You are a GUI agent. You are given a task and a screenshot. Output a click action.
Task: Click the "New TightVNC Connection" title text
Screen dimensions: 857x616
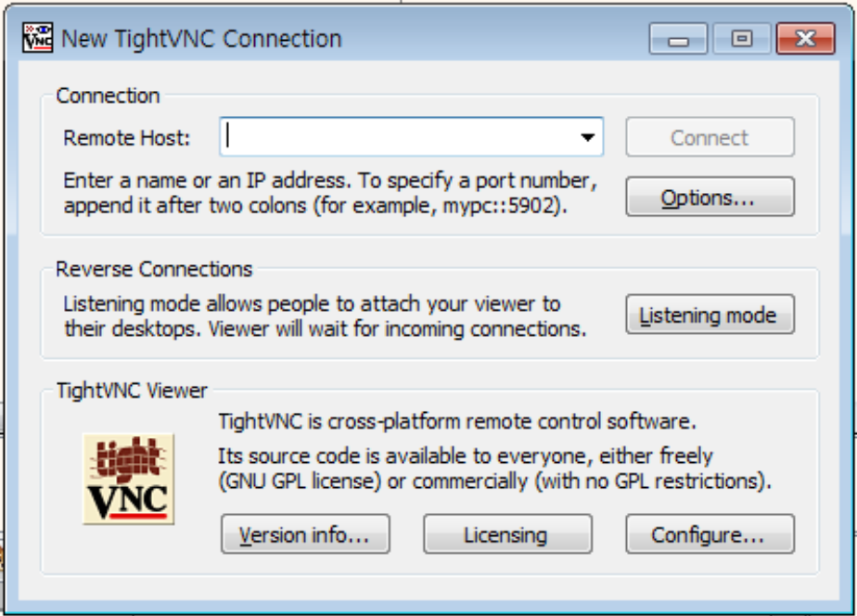tap(201, 39)
